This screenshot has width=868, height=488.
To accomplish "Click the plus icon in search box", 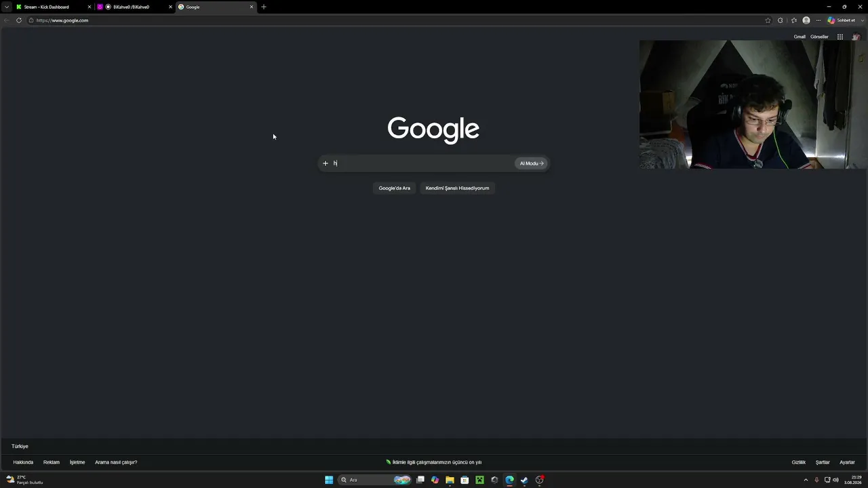I will point(325,163).
